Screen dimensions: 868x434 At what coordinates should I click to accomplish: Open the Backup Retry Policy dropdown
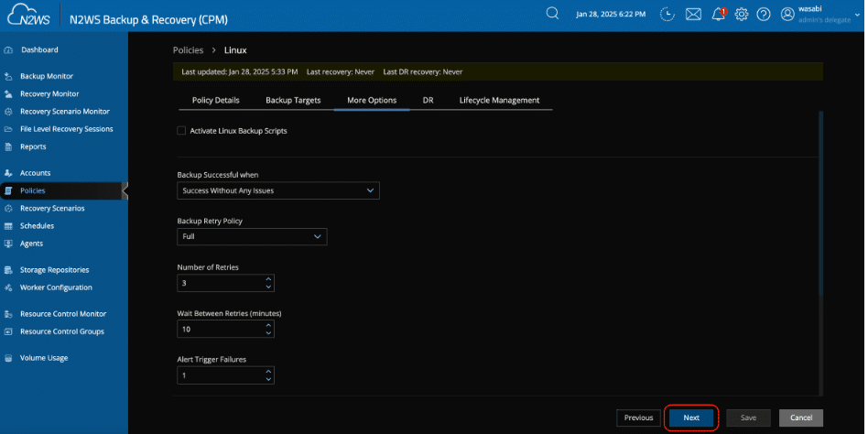[x=252, y=236]
